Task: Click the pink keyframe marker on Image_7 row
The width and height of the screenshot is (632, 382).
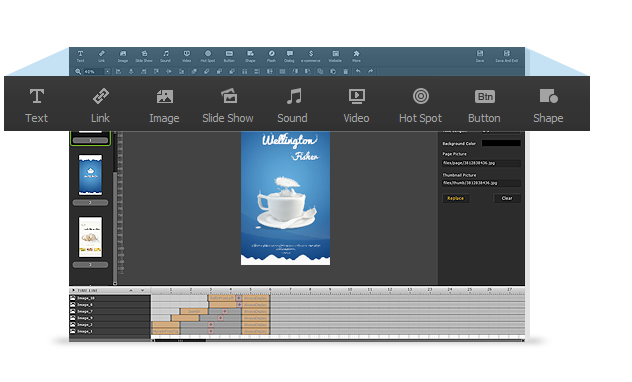Action: tap(225, 311)
